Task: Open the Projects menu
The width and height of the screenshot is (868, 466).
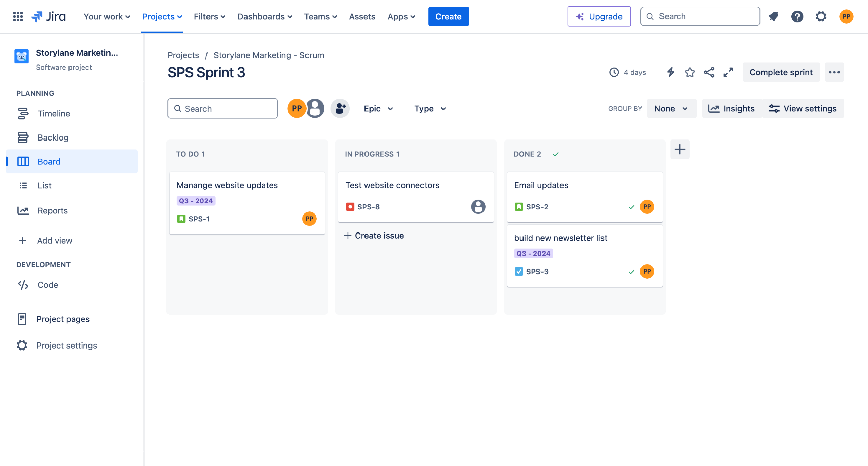Action: 162,16
